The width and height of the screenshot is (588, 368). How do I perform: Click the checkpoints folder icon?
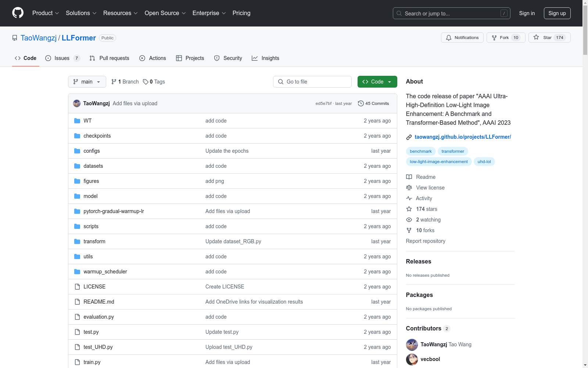tap(77, 136)
